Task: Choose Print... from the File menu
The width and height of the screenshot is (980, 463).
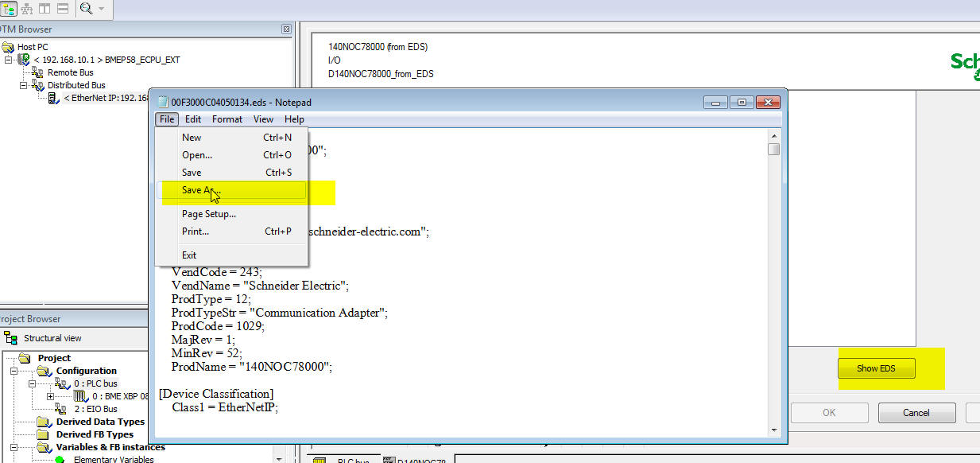Action: (231, 231)
